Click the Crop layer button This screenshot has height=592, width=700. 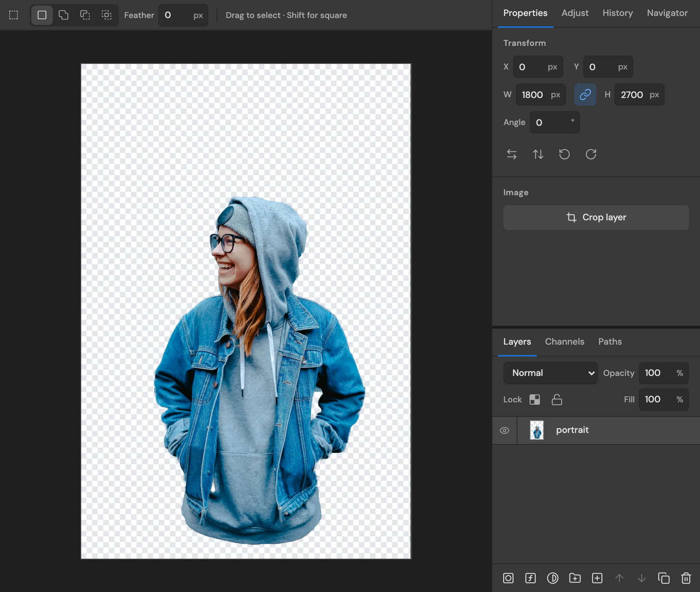(x=596, y=217)
